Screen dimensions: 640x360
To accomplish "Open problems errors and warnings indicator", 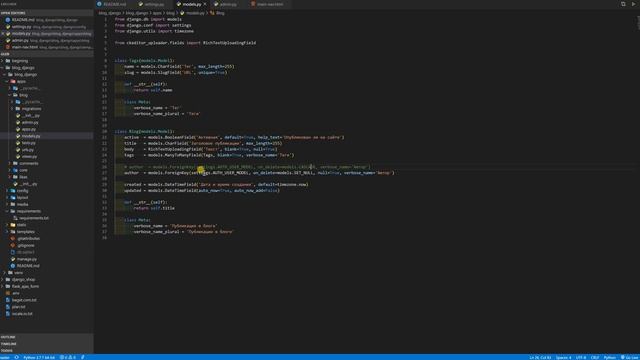I will tap(68, 357).
